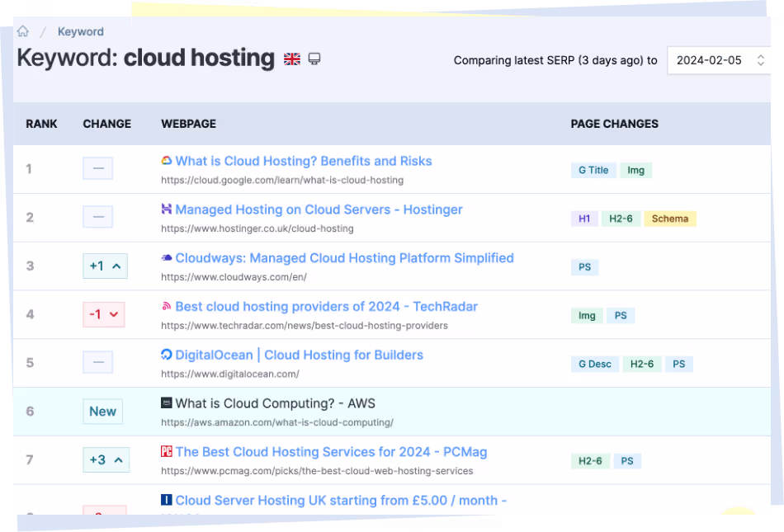
Task: Click the aws.amazon.com what-is-cloud-computing URL
Action: (277, 422)
